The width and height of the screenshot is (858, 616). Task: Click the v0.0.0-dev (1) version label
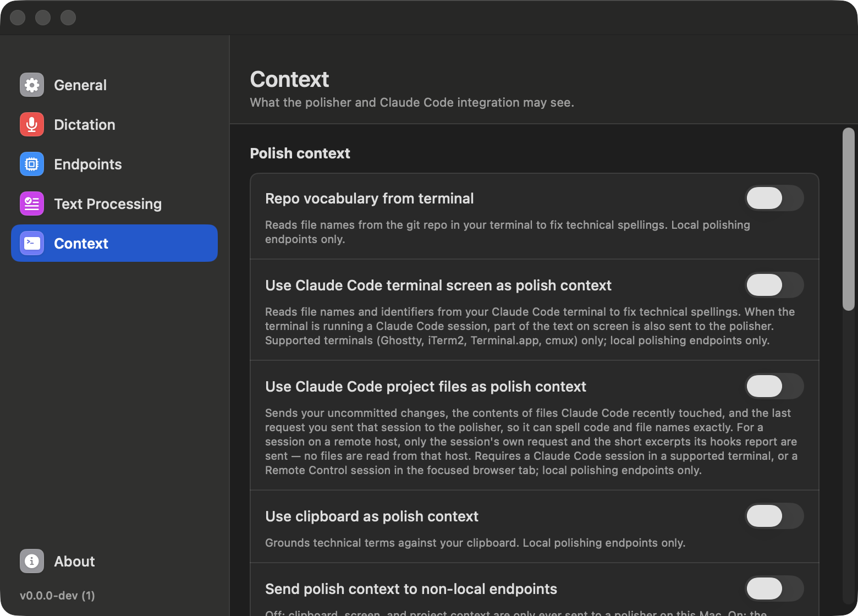coord(57,596)
